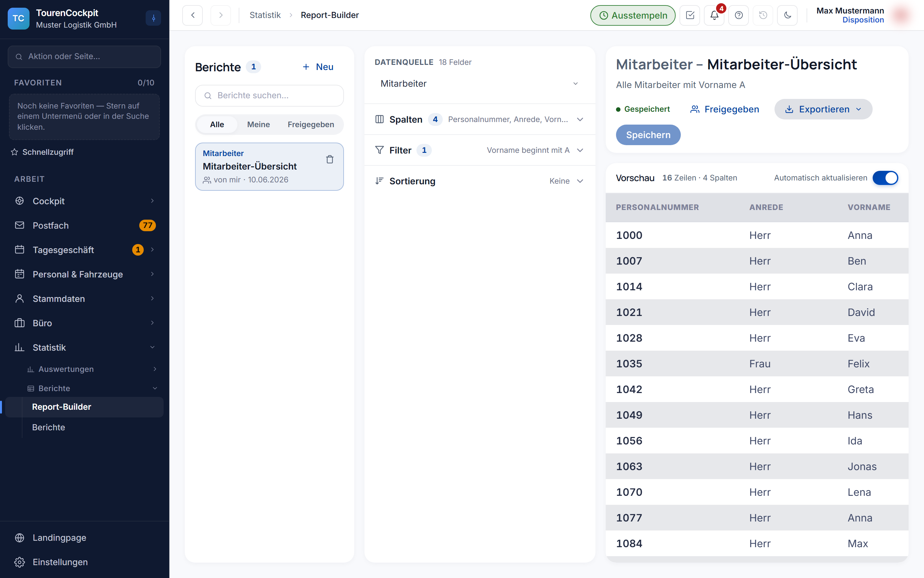The height and width of the screenshot is (578, 924).
Task: Open the Exportieren dropdown button
Action: tap(823, 109)
